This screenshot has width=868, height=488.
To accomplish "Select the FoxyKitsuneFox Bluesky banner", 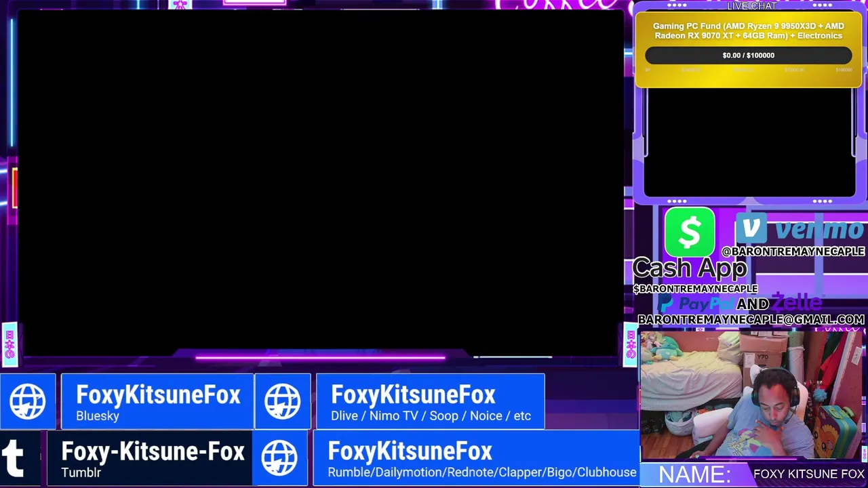I will point(157,401).
